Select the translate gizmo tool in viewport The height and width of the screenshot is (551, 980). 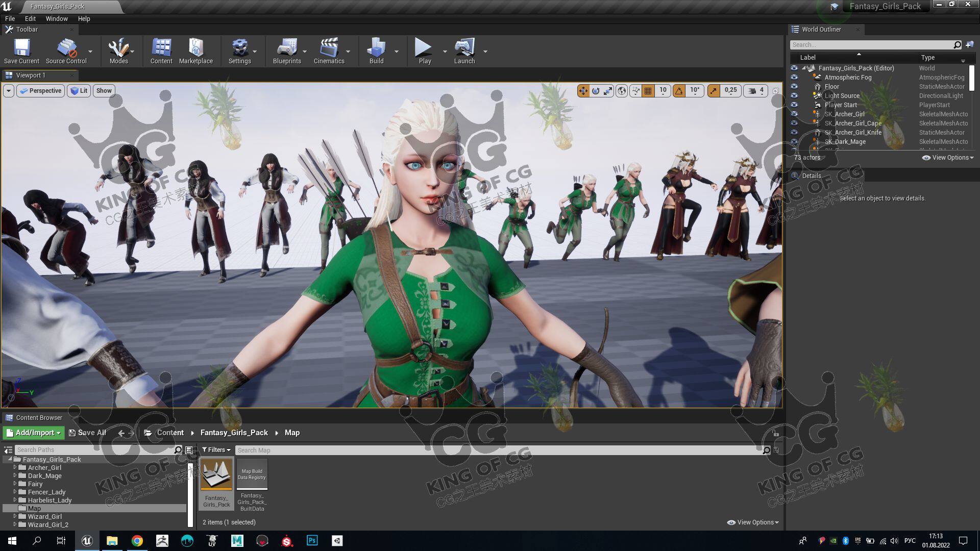[583, 91]
